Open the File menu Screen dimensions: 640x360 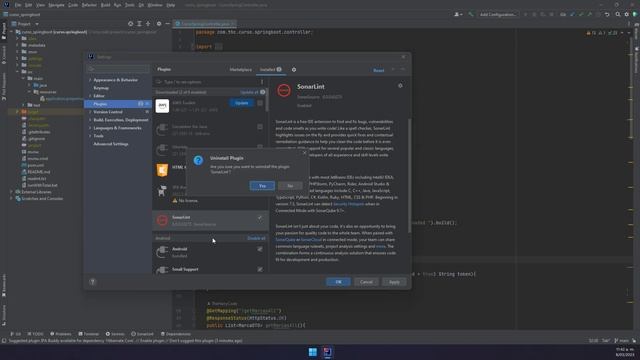(x=18, y=5)
